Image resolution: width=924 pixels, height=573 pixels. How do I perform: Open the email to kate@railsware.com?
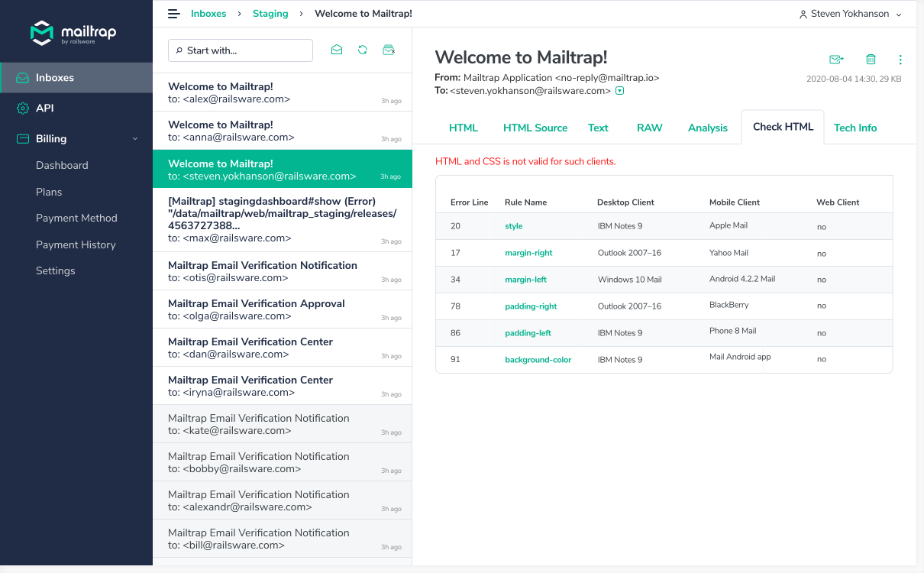283,424
